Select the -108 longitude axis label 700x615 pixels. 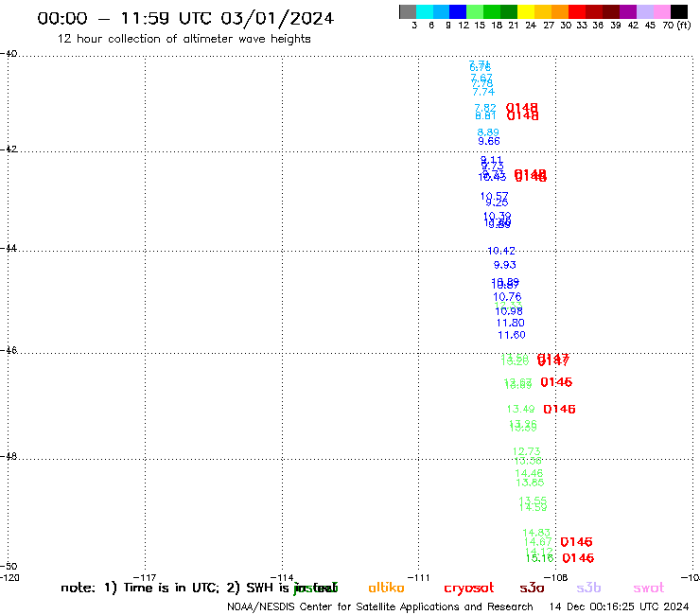(x=555, y=578)
